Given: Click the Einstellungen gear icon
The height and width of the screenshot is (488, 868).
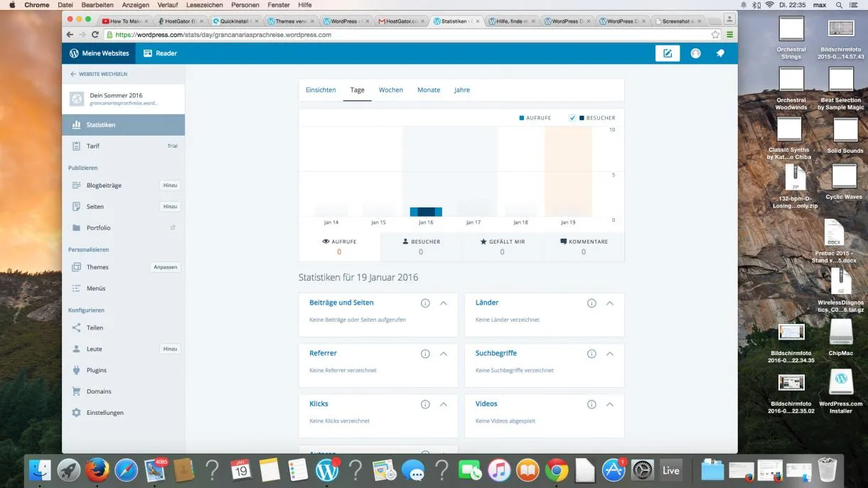Looking at the screenshot, I should (x=76, y=413).
